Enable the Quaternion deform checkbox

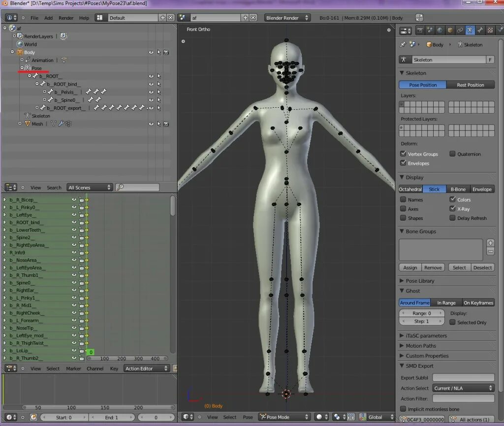point(452,153)
